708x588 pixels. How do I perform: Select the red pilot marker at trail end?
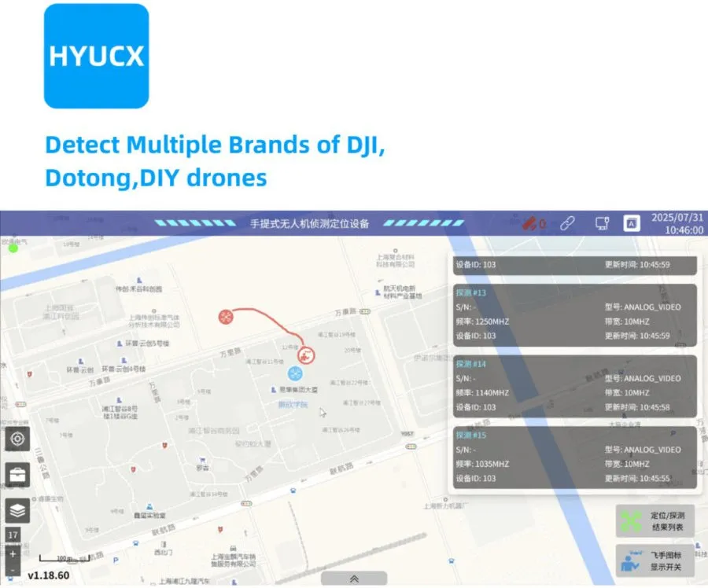(306, 355)
